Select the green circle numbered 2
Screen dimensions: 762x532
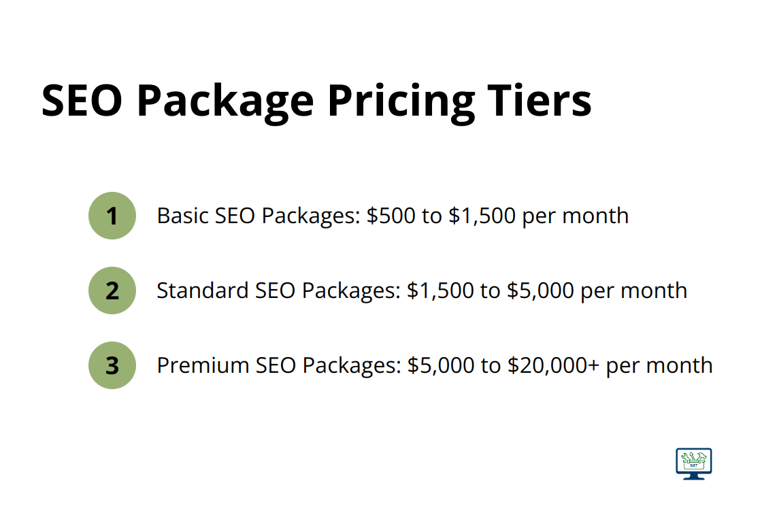pyautogui.click(x=112, y=290)
